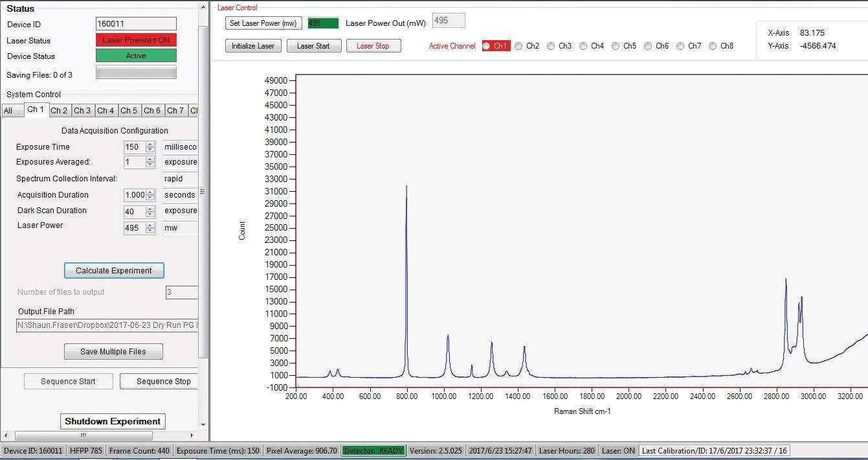
Task: Adjust the Laser Power spinner arrows
Action: [151, 228]
